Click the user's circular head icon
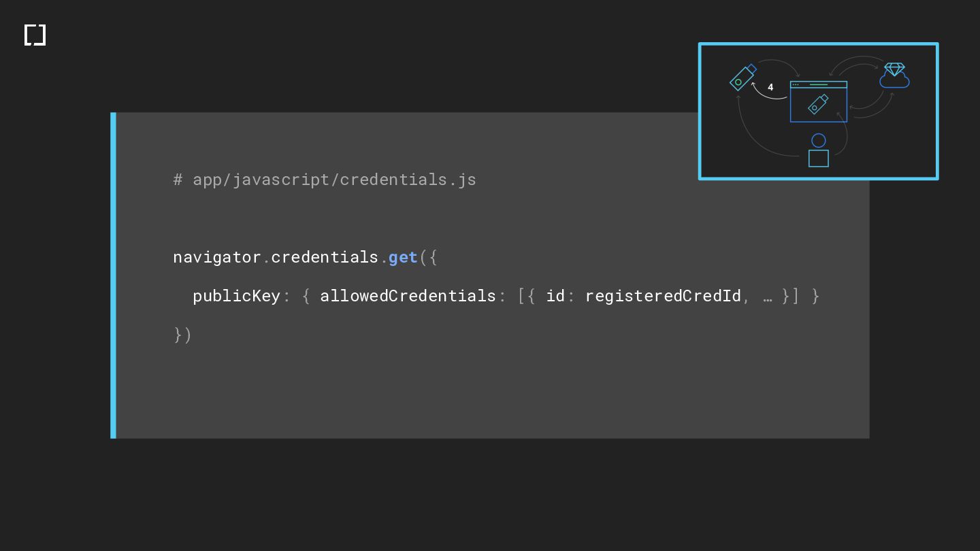The image size is (980, 551). pyautogui.click(x=819, y=140)
